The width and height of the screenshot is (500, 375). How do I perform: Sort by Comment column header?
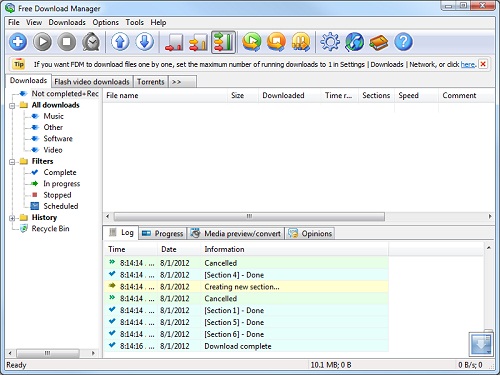pos(466,95)
